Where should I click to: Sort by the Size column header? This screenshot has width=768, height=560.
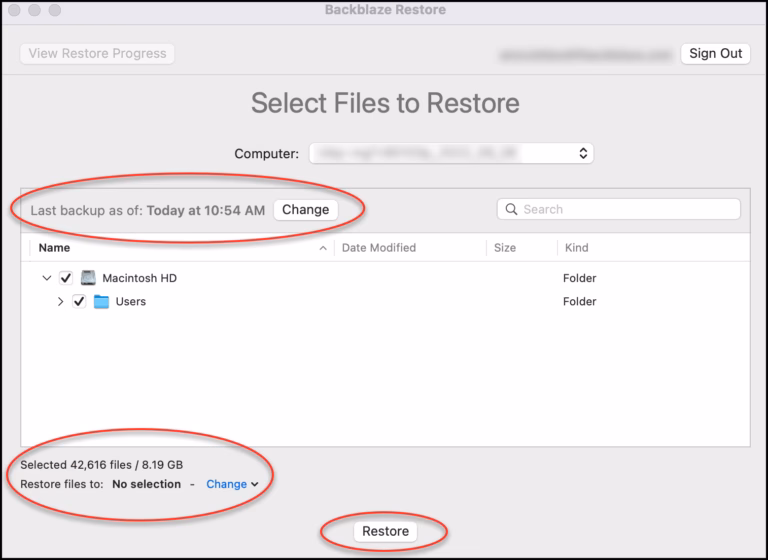(x=504, y=248)
